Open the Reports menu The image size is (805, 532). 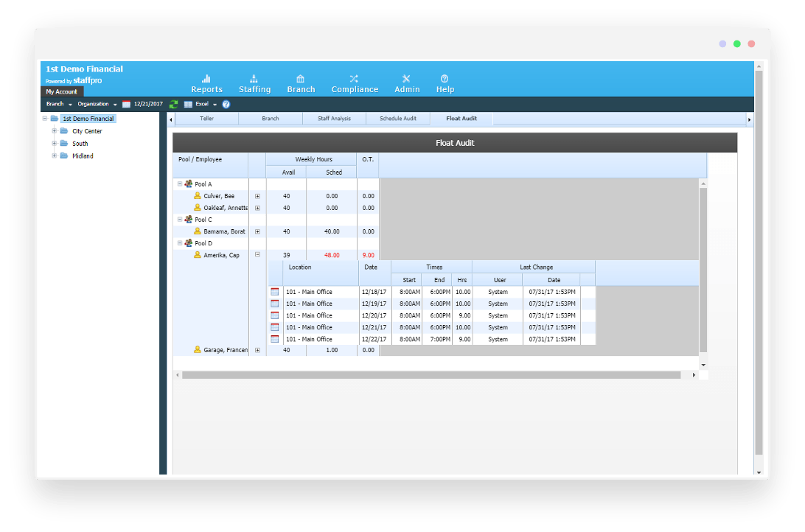[206, 83]
